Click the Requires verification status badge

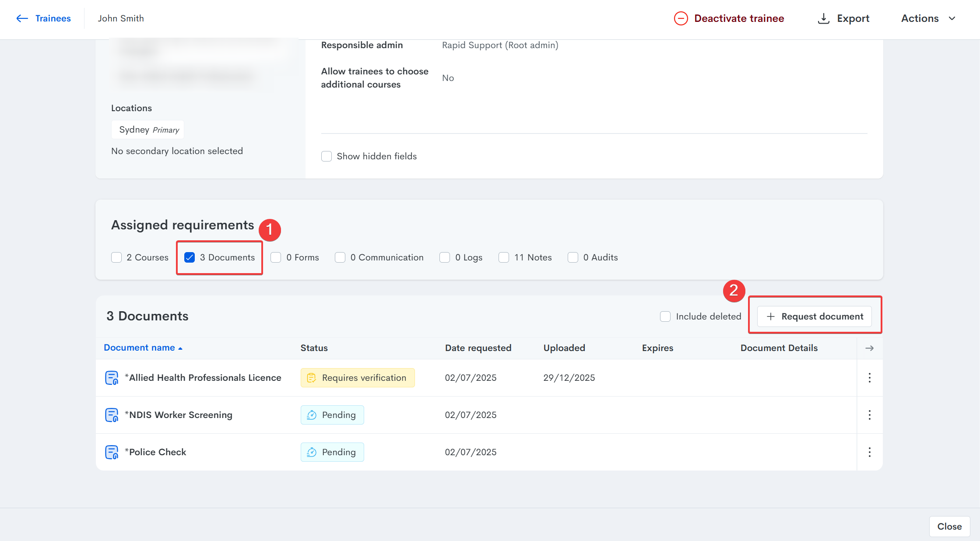[x=357, y=377]
